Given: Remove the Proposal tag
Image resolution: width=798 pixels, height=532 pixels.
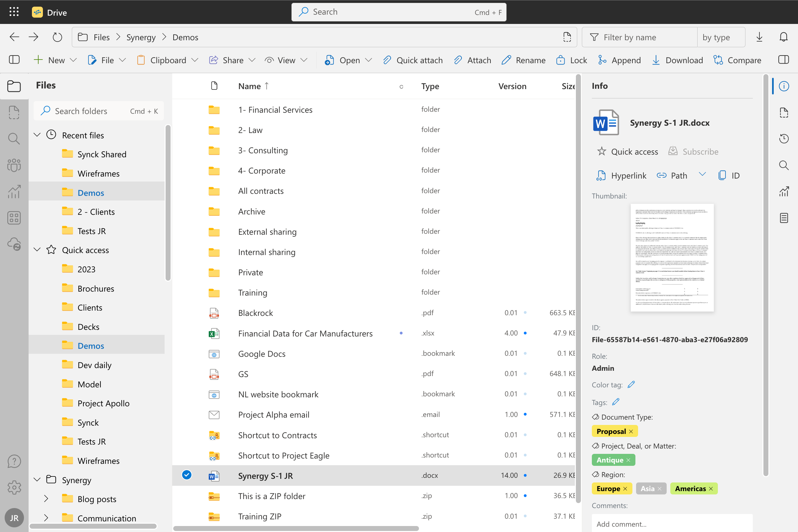Looking at the screenshot, I should (x=631, y=432).
